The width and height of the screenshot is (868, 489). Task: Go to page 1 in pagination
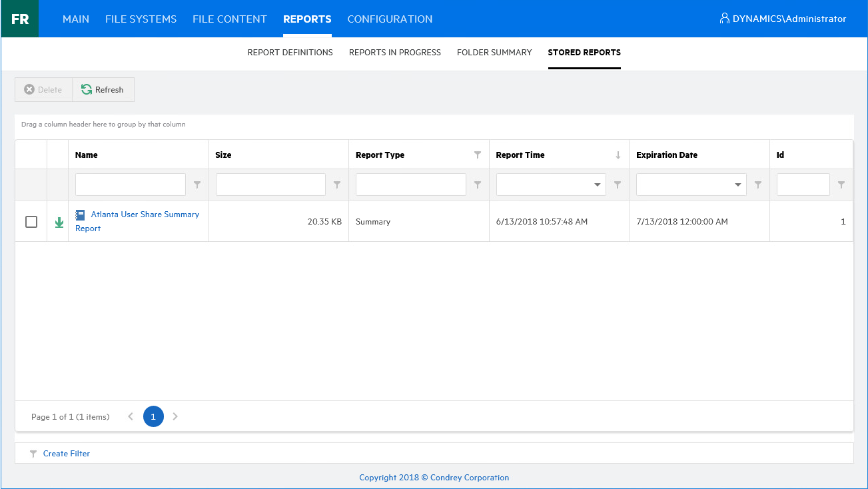[x=153, y=416]
